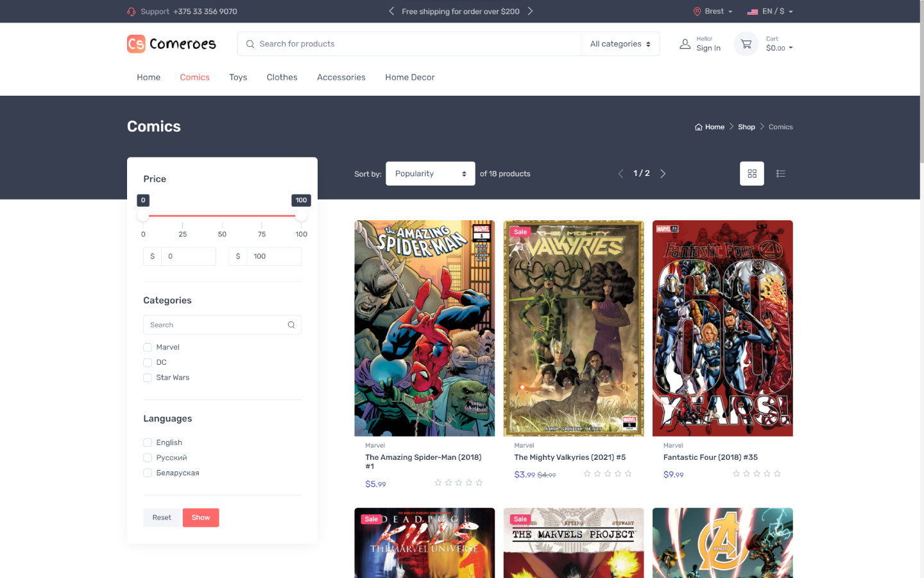Show previous announcement with left arrow

391,11
